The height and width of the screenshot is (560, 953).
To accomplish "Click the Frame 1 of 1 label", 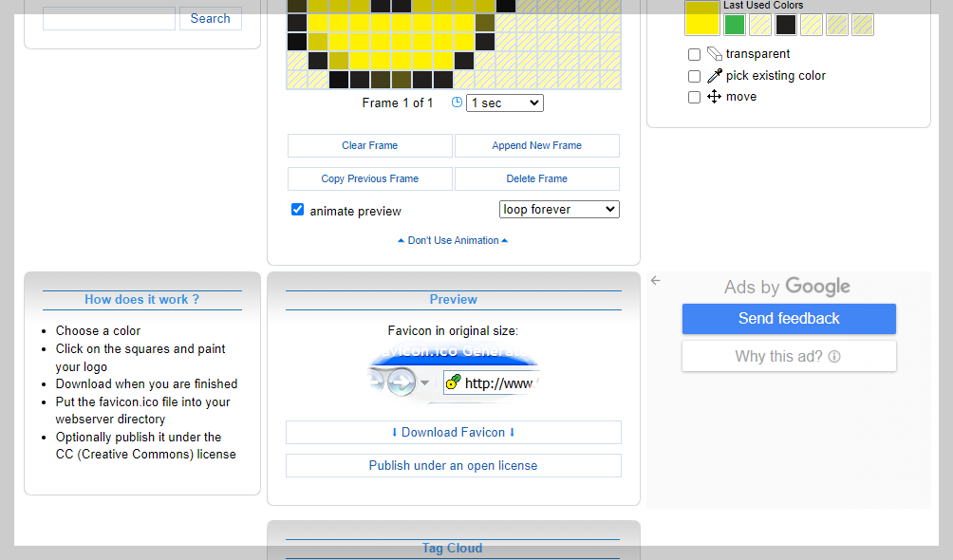I will (398, 103).
